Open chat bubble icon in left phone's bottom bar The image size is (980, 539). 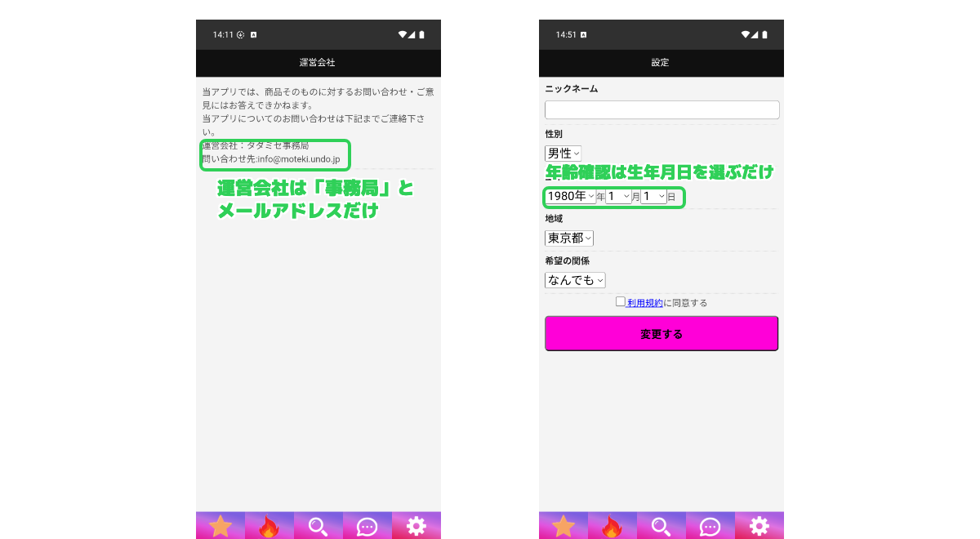367,527
